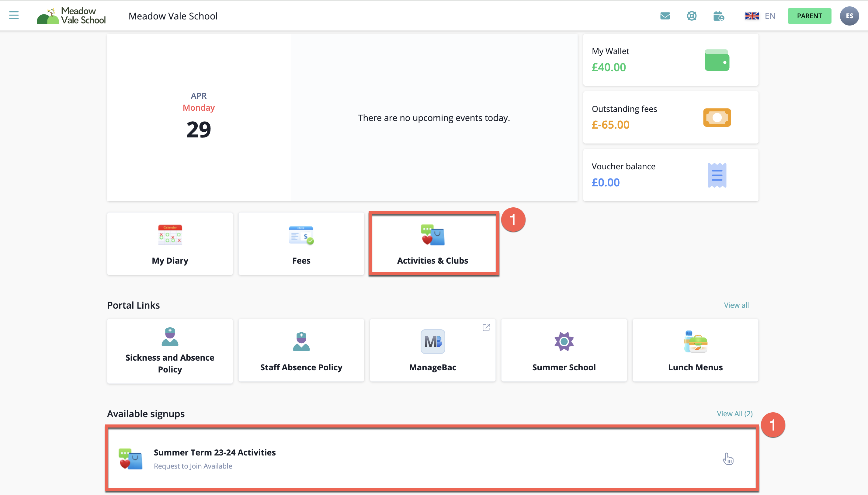Click the PARENT role button
868x495 pixels.
click(809, 16)
